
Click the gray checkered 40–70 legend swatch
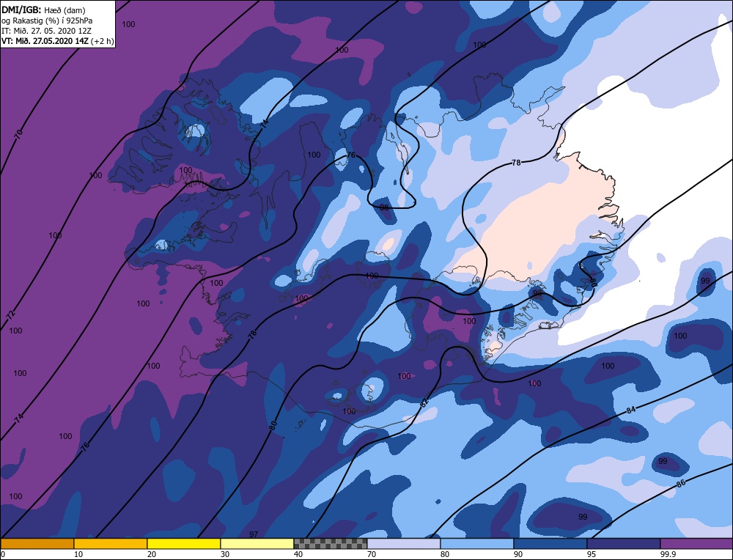tap(330, 543)
